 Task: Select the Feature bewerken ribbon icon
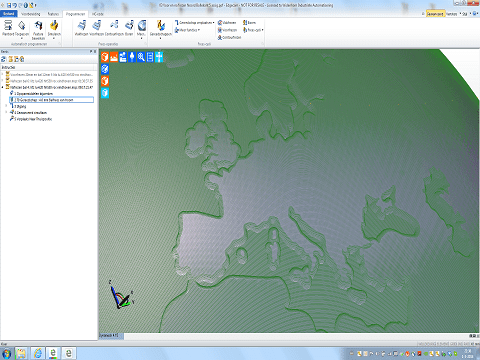[38, 29]
